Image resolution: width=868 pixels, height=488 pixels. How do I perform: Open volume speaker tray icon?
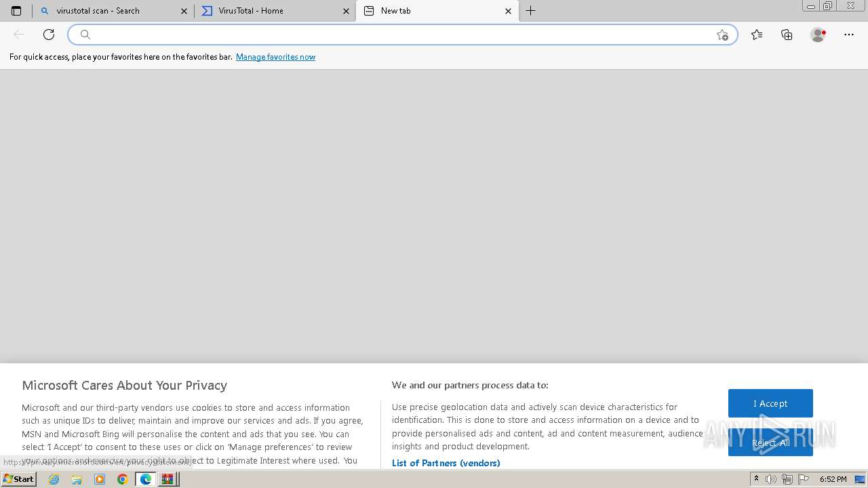click(x=771, y=479)
